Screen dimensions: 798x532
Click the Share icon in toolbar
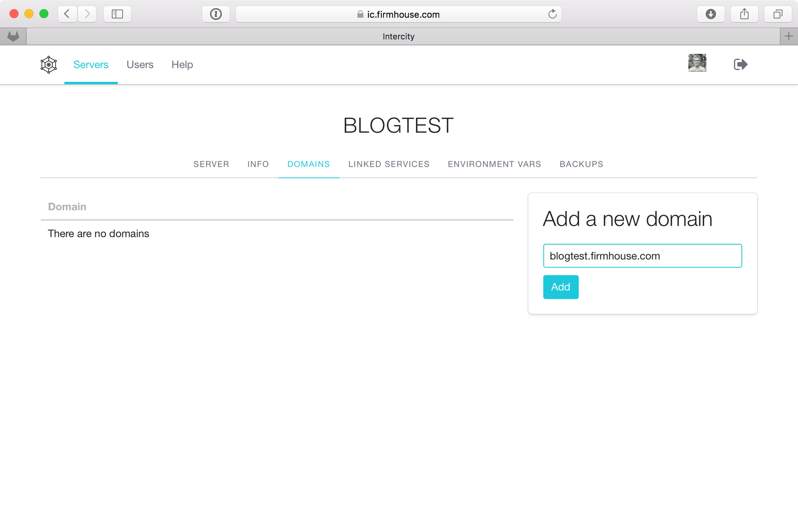[744, 14]
